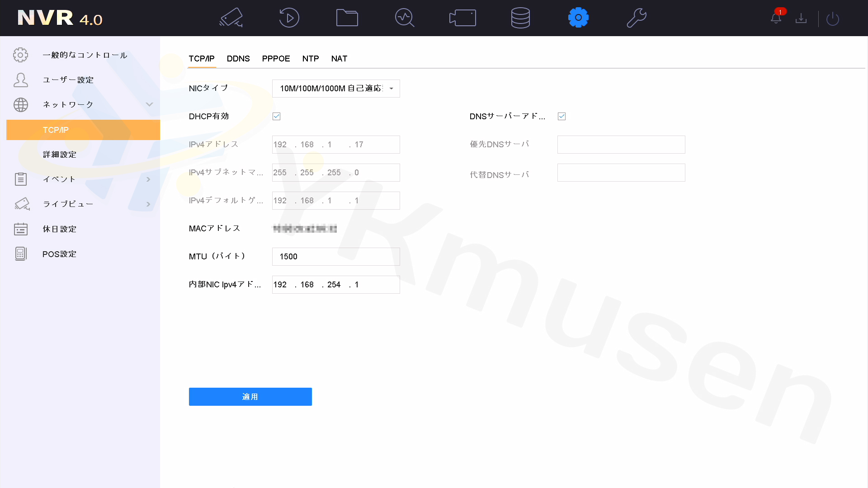The width and height of the screenshot is (868, 488).
Task: Open 詳細設定 in the sidebar
Action: click(x=60, y=155)
